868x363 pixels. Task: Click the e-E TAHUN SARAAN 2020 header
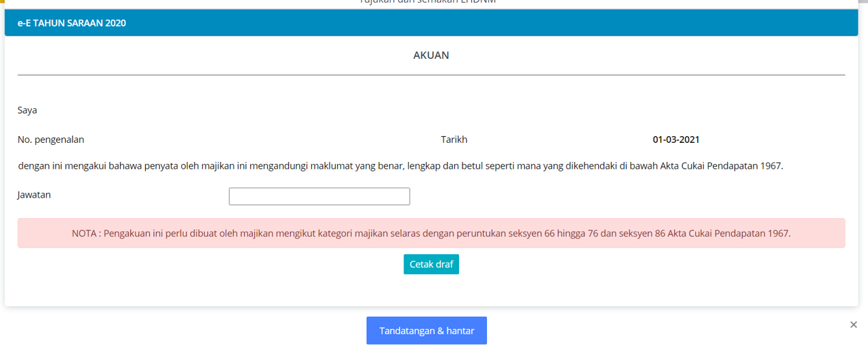[x=431, y=23]
